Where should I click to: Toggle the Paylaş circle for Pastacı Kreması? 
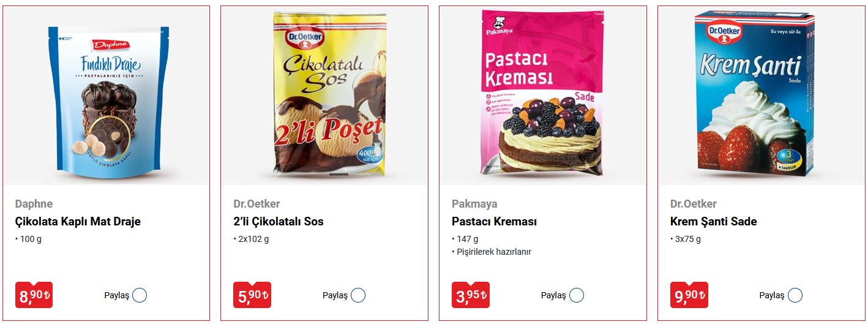click(577, 295)
